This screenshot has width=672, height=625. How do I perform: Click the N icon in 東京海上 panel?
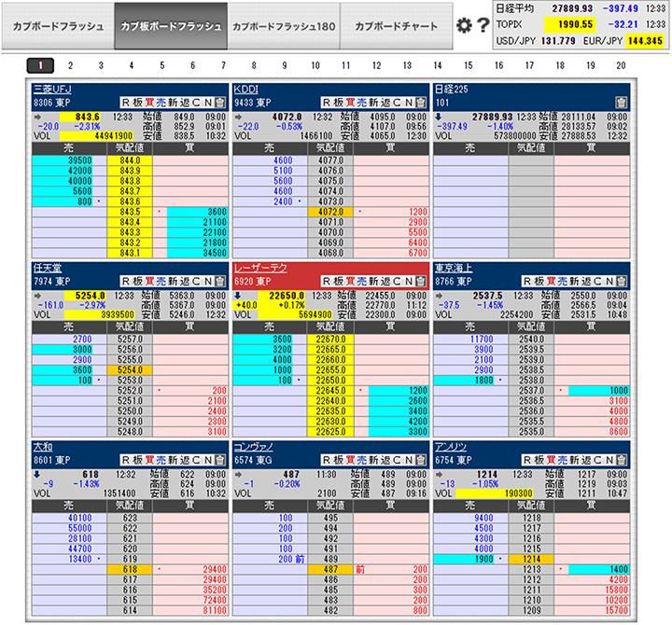[609, 281]
